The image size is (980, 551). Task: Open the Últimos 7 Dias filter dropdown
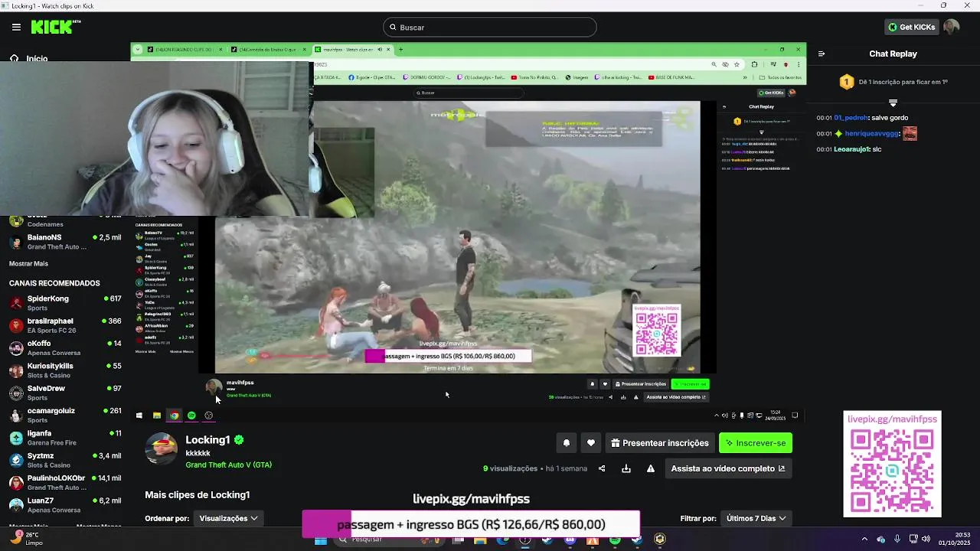tap(756, 518)
